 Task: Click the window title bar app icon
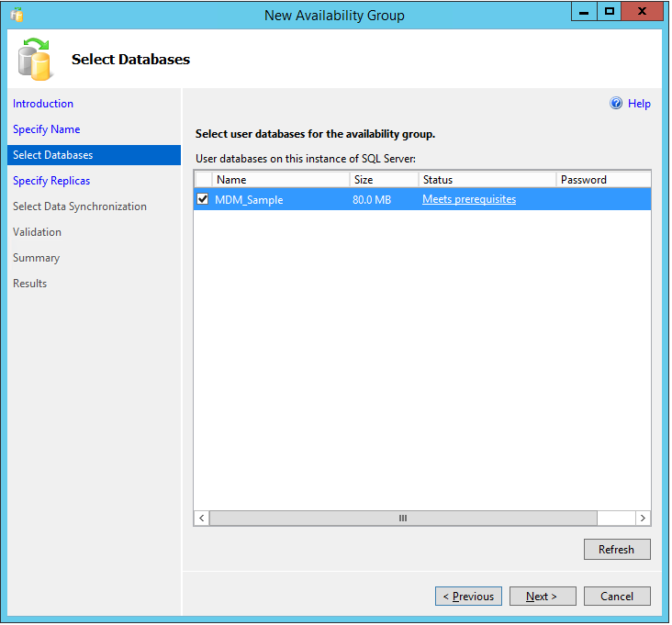(17, 15)
